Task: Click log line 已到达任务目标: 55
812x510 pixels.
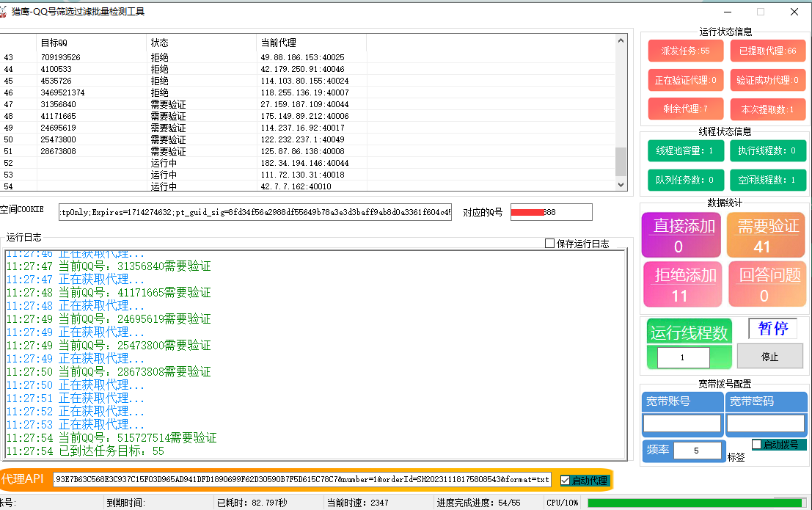Action: pyautogui.click(x=85, y=451)
